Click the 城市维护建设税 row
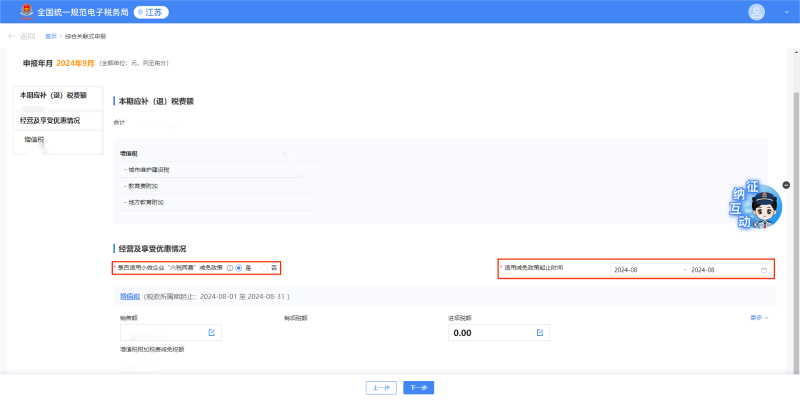This screenshot has height=401, width=800. [218, 170]
